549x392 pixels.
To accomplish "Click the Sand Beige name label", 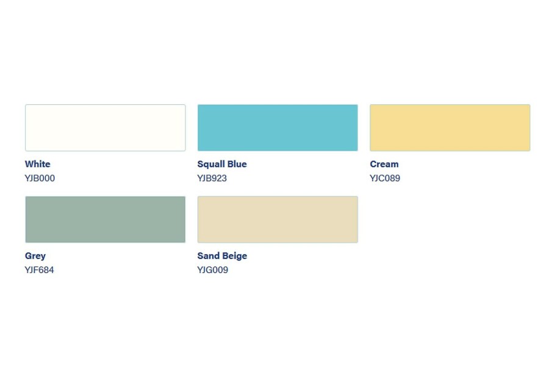I will click(222, 256).
